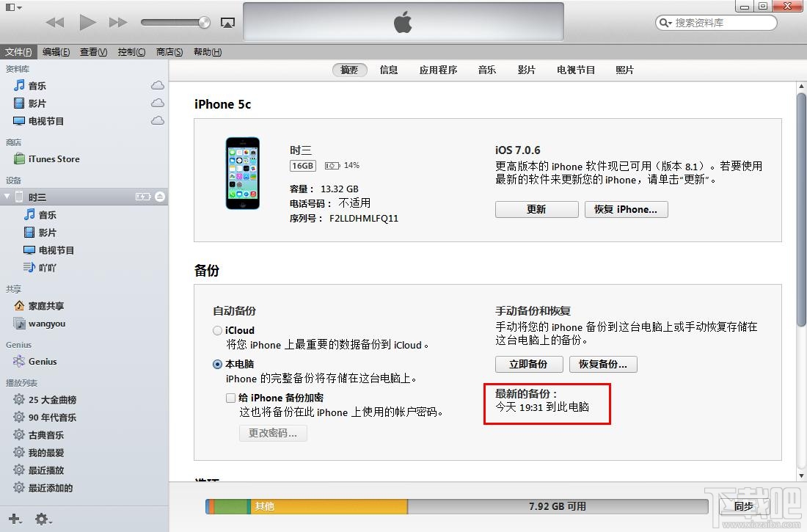Select the iCloud backup radio button
Screen dimensions: 807x532
217,329
